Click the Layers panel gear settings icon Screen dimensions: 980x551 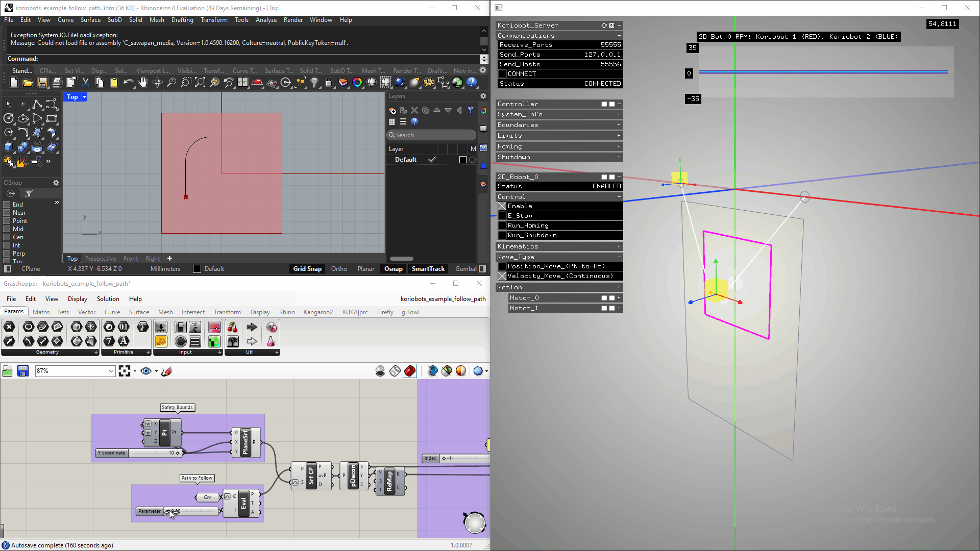coord(483,96)
